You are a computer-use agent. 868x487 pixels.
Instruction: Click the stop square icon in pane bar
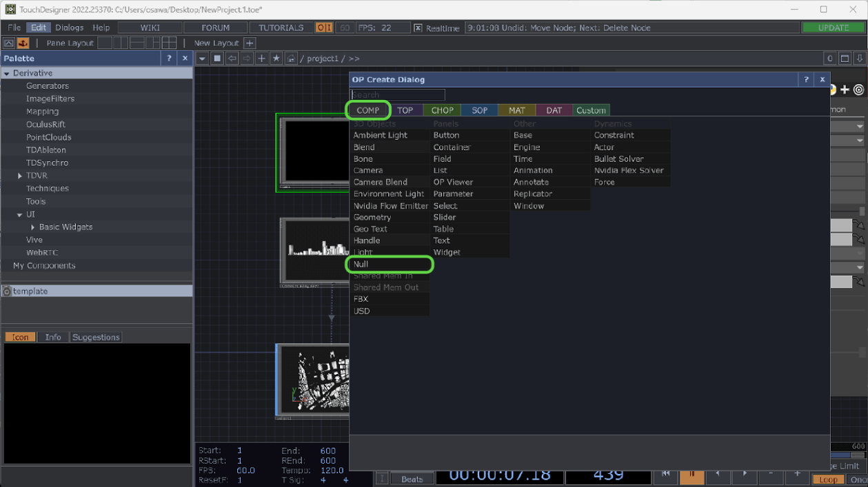(x=216, y=59)
